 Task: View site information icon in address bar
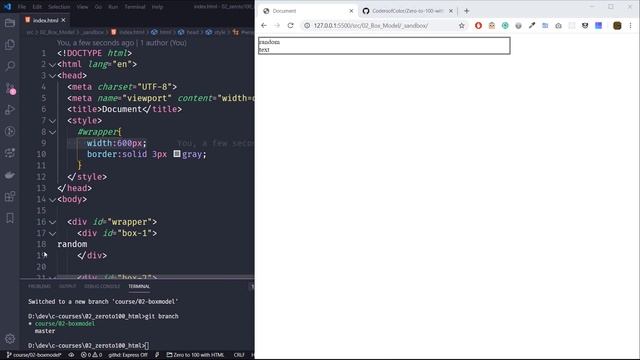pyautogui.click(x=307, y=25)
